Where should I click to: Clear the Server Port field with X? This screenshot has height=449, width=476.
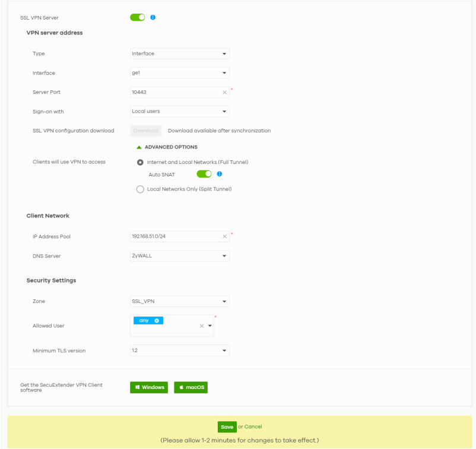tap(224, 92)
